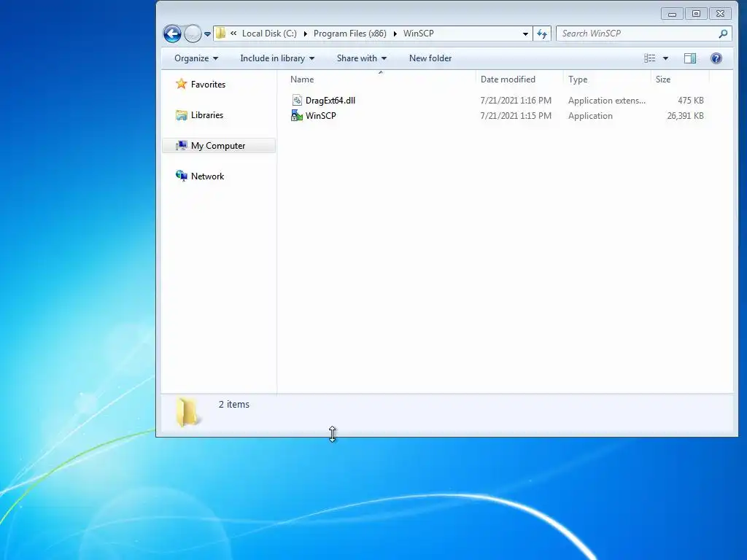Click the WinSCP application icon

297,116
